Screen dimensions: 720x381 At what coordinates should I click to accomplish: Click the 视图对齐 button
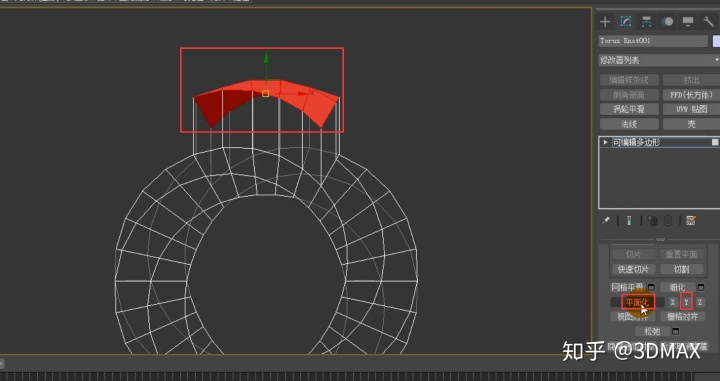[633, 316]
